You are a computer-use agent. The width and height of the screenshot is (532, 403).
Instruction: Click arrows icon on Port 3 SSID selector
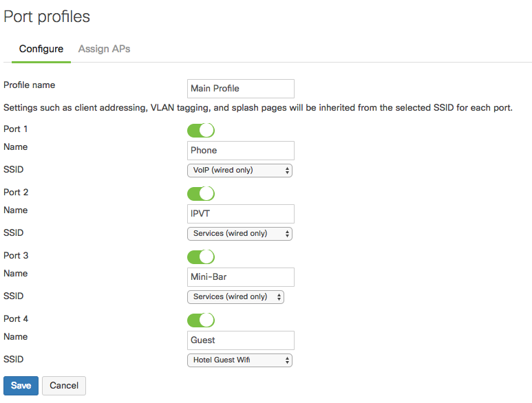pos(279,297)
